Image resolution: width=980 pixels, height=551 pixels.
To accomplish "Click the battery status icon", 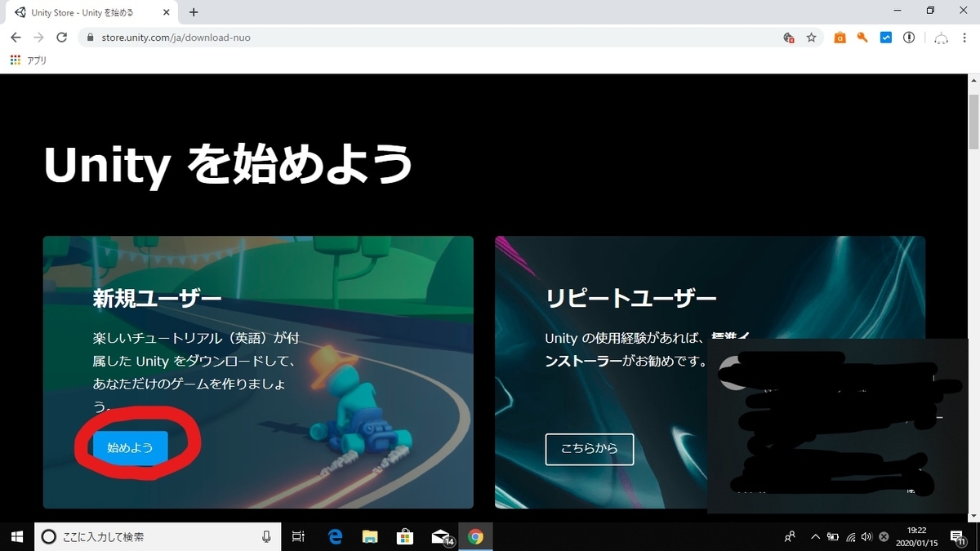I will [x=833, y=536].
